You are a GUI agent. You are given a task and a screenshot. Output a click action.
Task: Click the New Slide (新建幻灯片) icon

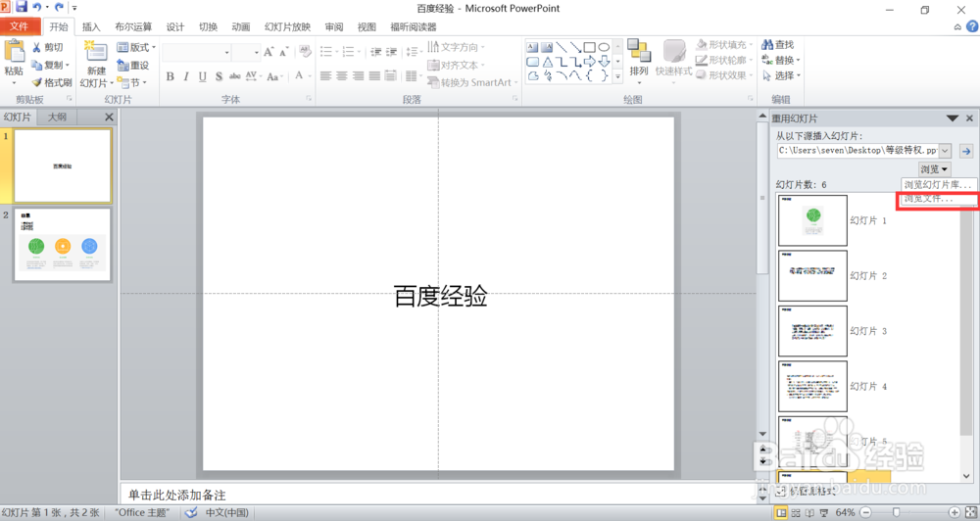96,51
